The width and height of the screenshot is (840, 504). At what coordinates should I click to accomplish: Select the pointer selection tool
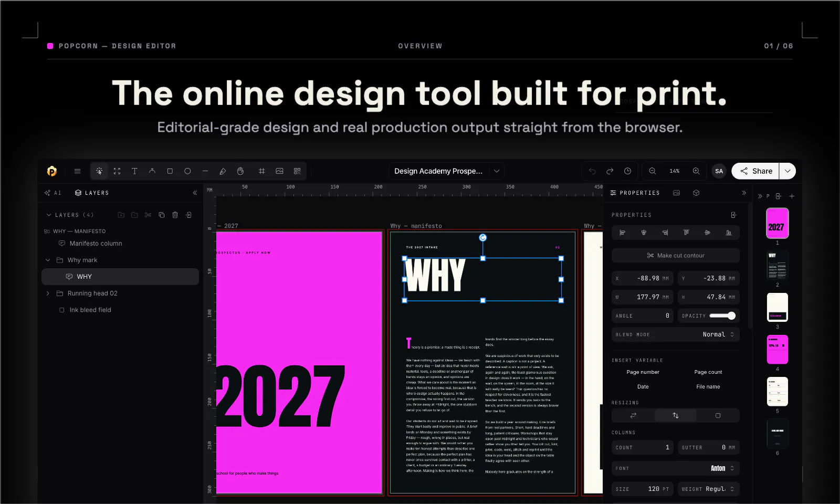tap(99, 171)
